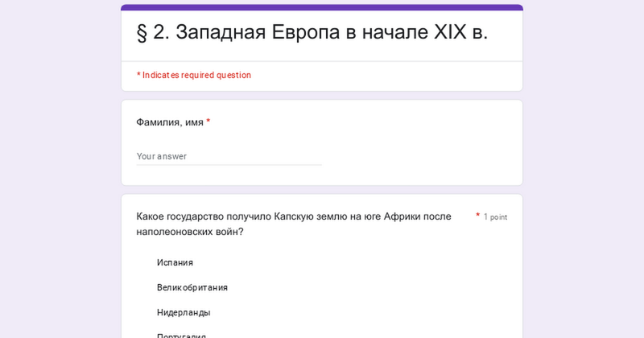Focus the "Your answer" name field
644x338 pixels.
(229, 156)
